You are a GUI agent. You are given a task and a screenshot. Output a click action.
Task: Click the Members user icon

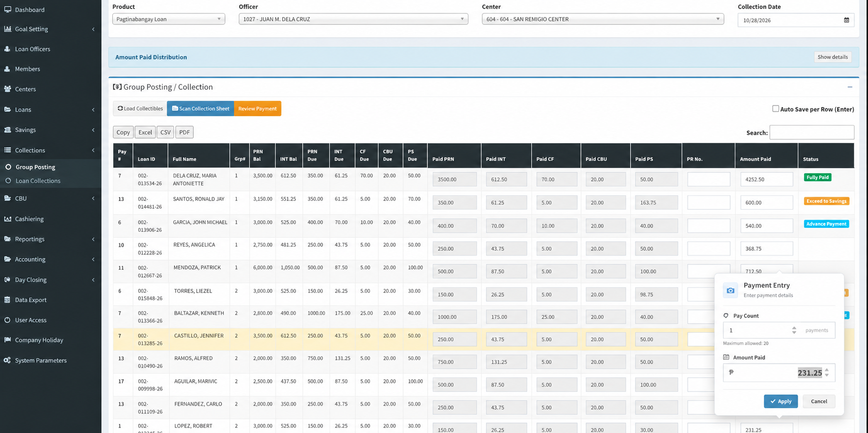click(x=7, y=69)
